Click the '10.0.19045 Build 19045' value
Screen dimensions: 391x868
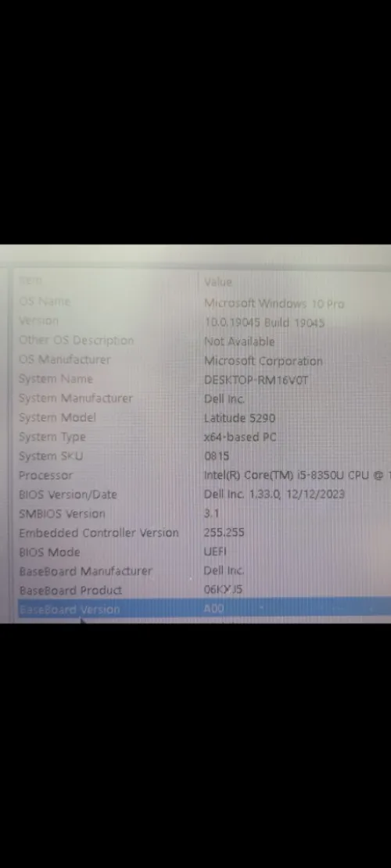(x=264, y=323)
